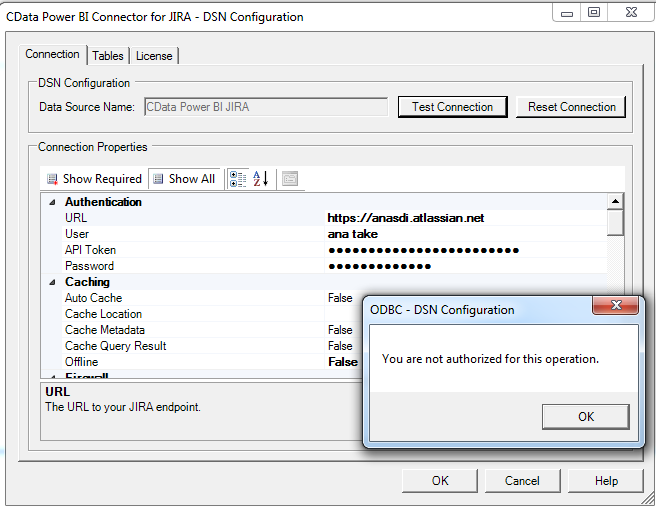Click the Auto Cache False value
Image resolution: width=656 pixels, height=508 pixels.
pos(340,298)
